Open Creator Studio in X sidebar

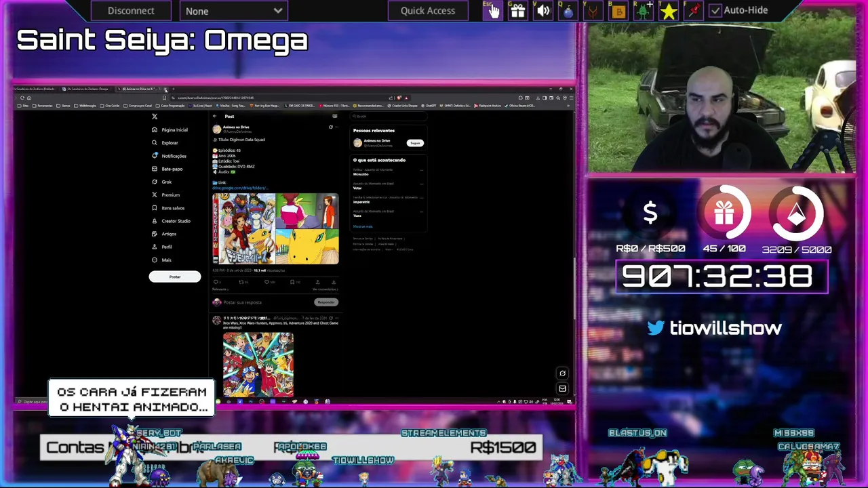tap(172, 221)
